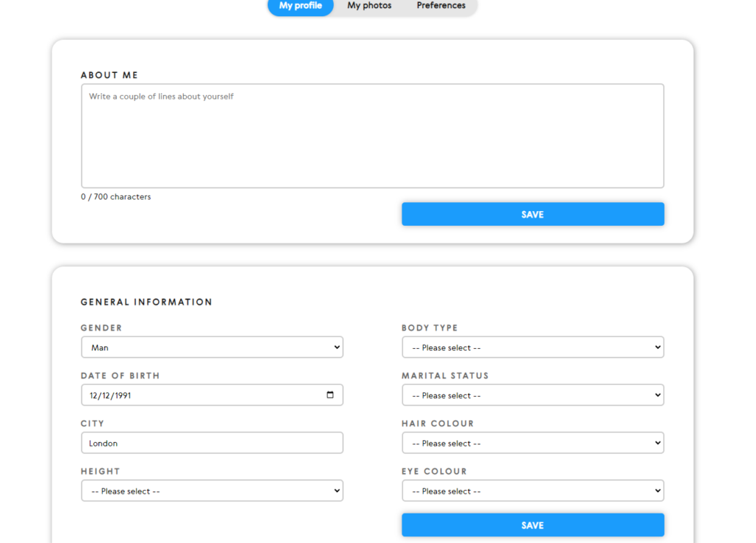Select the month portion of birth date
Viewport: 756px width, 543px height.
click(x=107, y=395)
